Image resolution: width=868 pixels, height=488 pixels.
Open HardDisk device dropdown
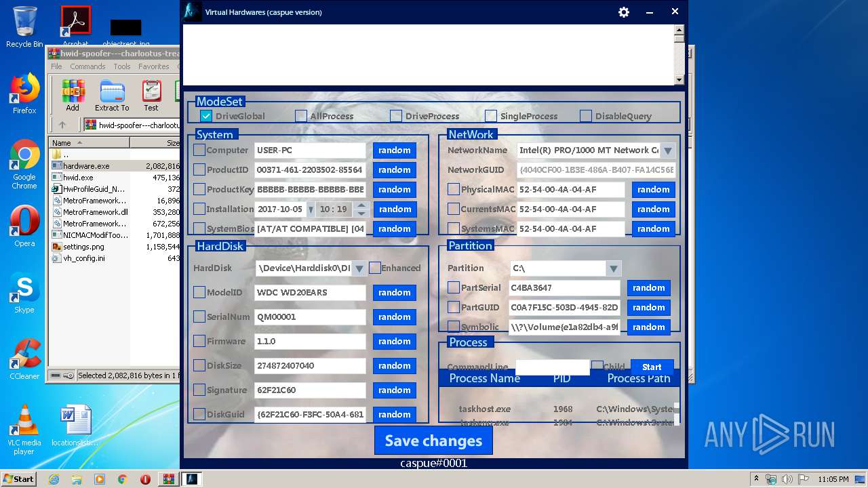point(359,268)
